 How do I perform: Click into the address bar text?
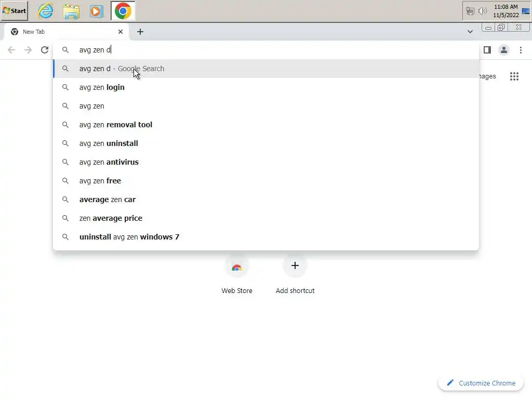pyautogui.click(x=95, y=50)
